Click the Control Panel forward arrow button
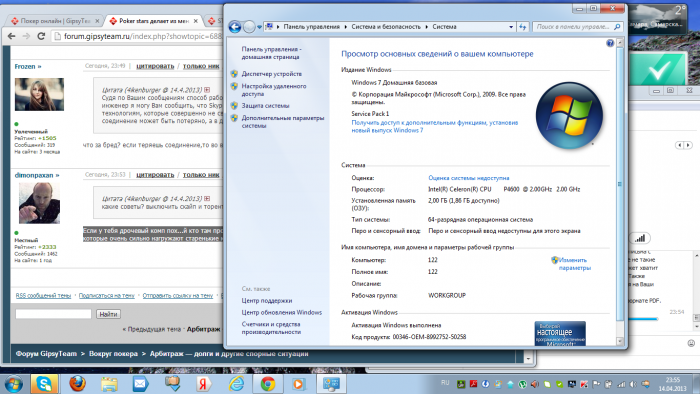The image size is (700, 394). point(249,27)
